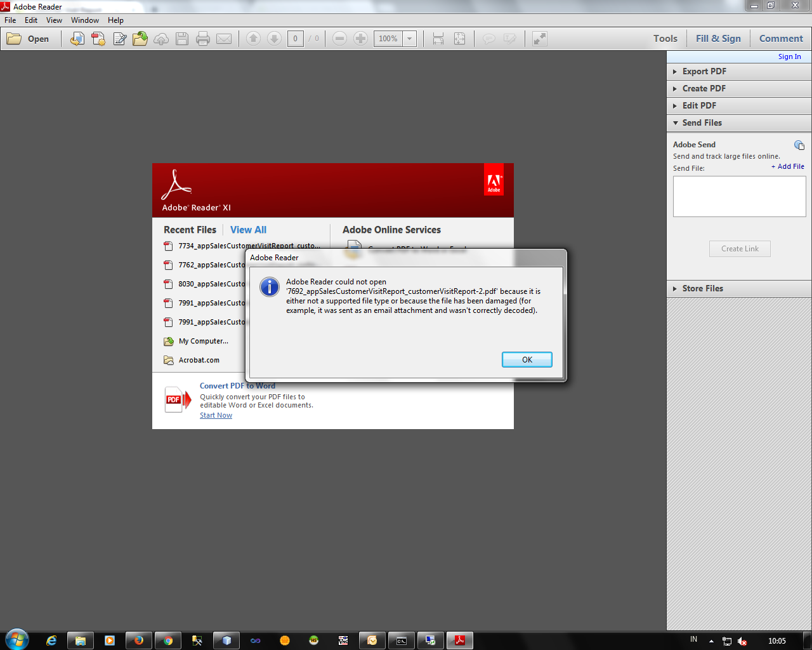Click the read mode expand icon
The height and width of the screenshot is (650, 812).
pyautogui.click(x=539, y=39)
